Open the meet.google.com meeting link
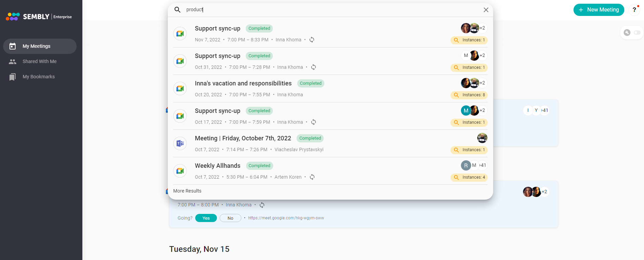Screen dimensions: 644x260 pos(286,218)
